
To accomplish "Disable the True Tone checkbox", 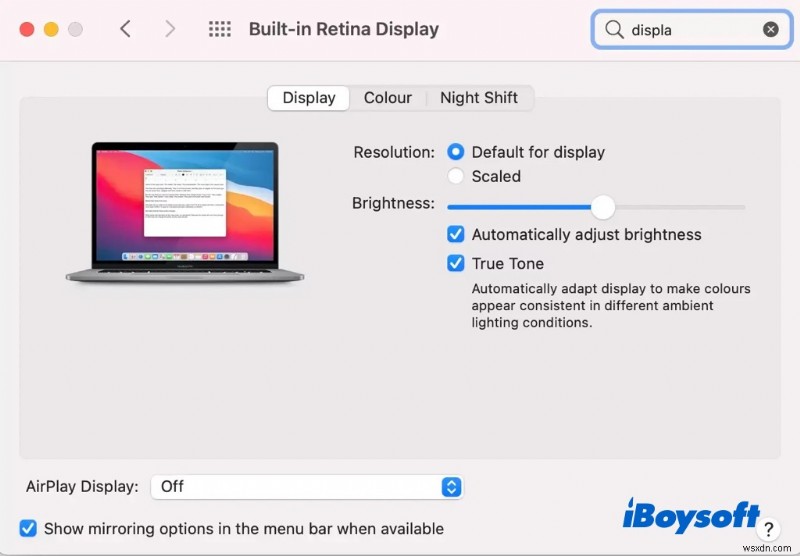I will 456,263.
